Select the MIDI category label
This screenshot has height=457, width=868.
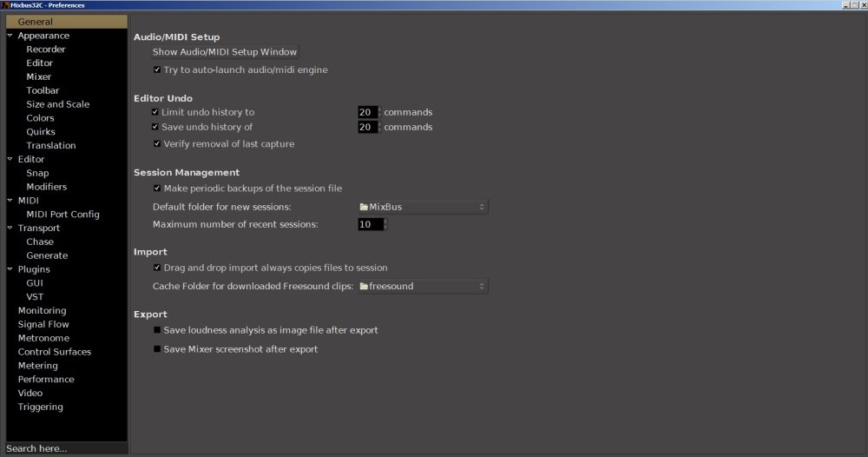click(29, 201)
